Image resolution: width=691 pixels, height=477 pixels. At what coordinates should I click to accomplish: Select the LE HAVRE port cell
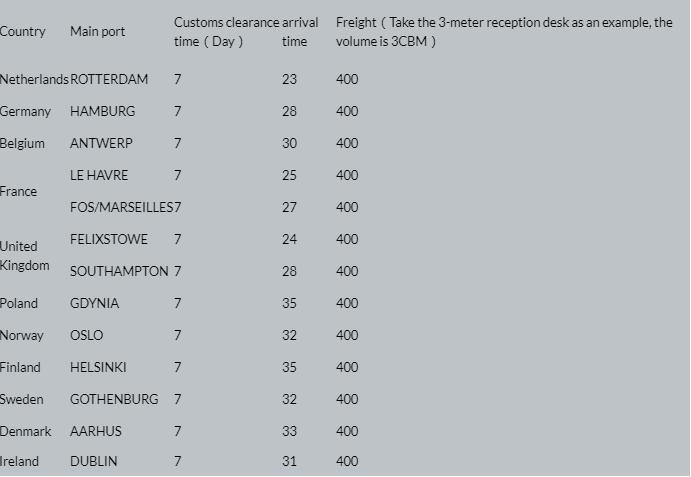coord(99,175)
